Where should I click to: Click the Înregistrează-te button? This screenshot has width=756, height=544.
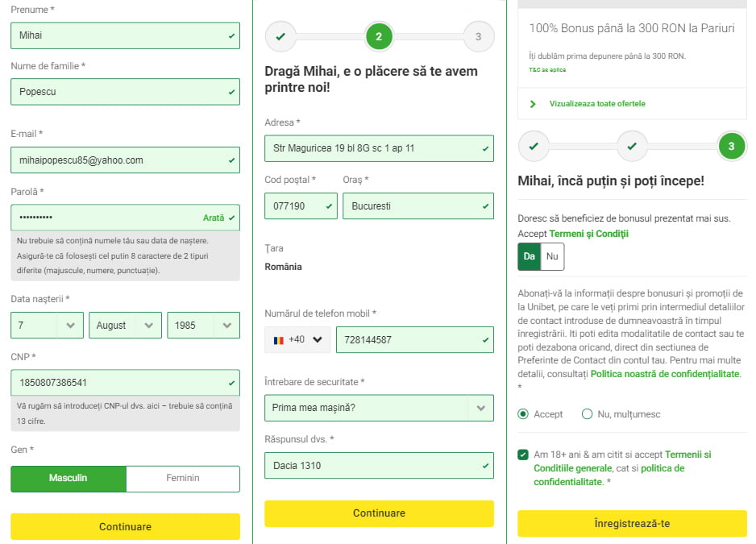pos(631,524)
